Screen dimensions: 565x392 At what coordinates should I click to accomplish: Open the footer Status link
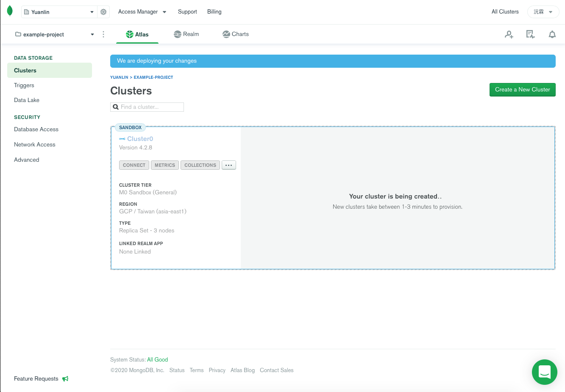click(x=177, y=370)
